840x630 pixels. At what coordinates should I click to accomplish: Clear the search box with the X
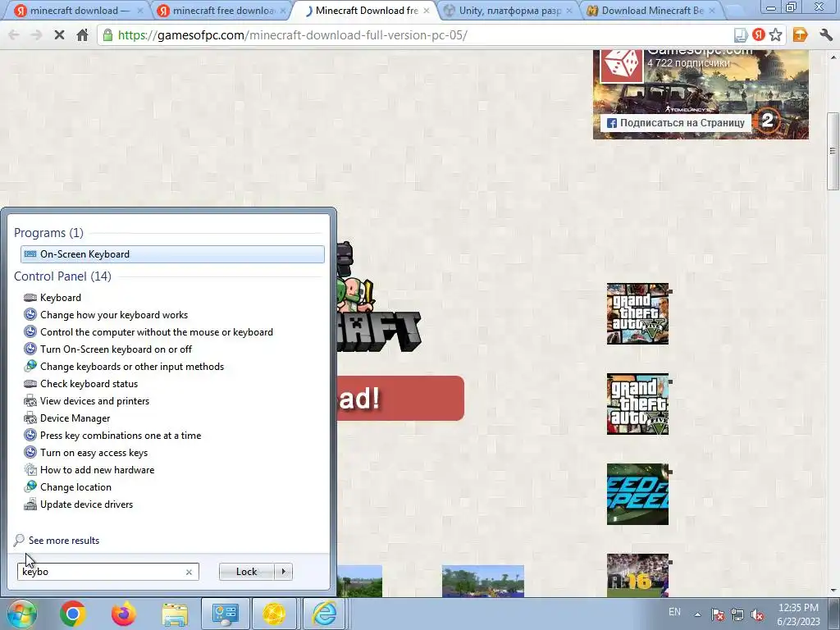[x=189, y=572]
